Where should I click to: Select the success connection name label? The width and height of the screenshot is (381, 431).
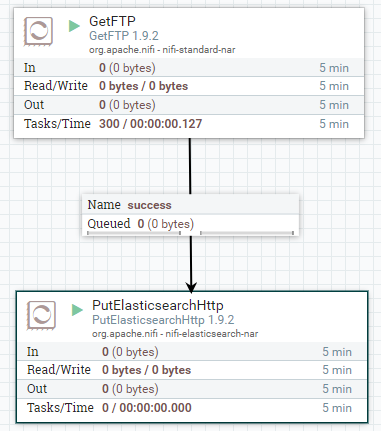(x=149, y=205)
